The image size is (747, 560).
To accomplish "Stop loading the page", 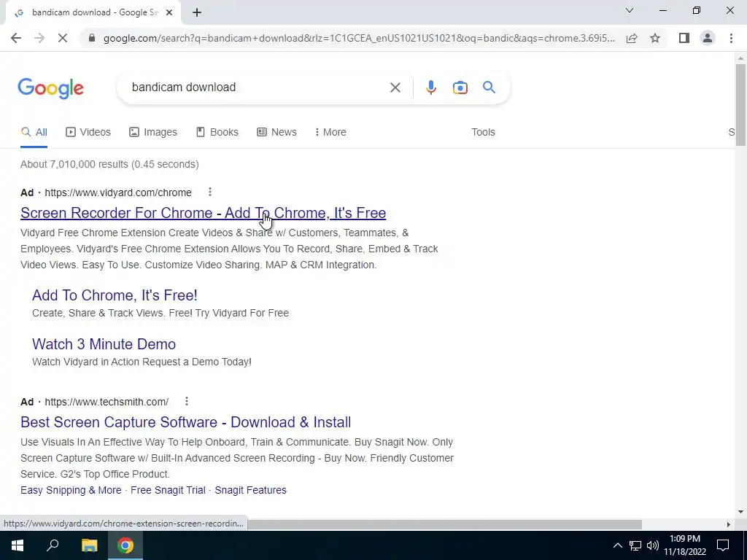I will coord(63,38).
